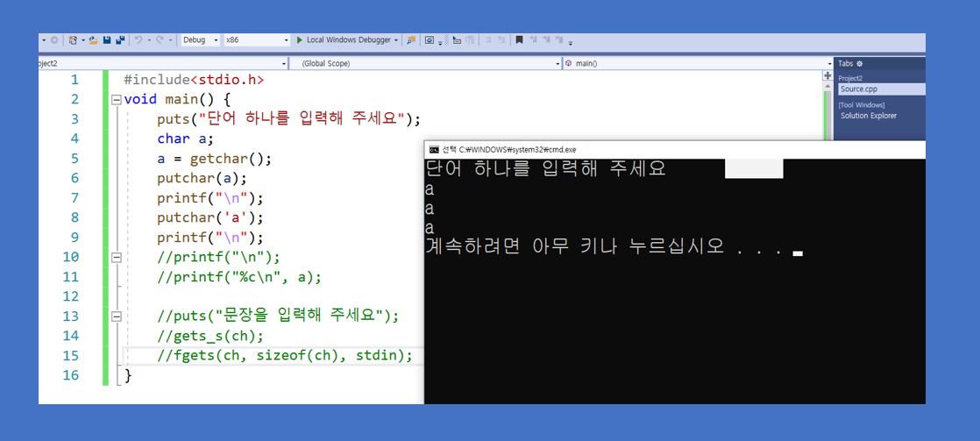
Task: Click the Undo arrow icon
Action: click(138, 40)
